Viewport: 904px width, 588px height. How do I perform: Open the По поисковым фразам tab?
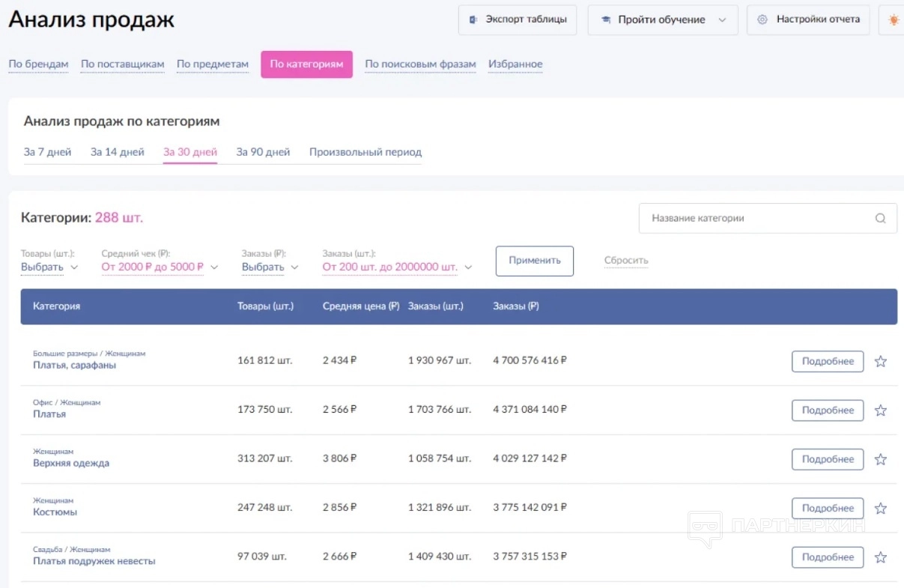(x=420, y=64)
